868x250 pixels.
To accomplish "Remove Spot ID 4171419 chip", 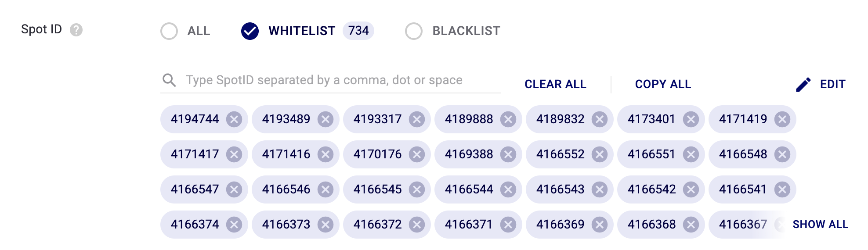I will click(782, 119).
